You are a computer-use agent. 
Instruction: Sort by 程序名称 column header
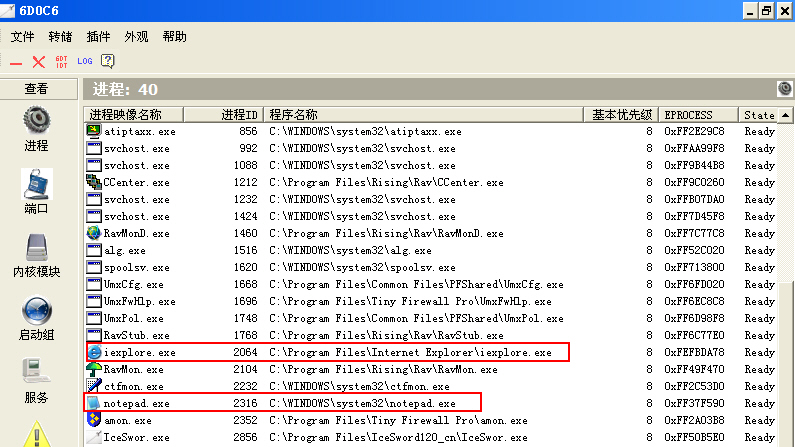pos(424,115)
